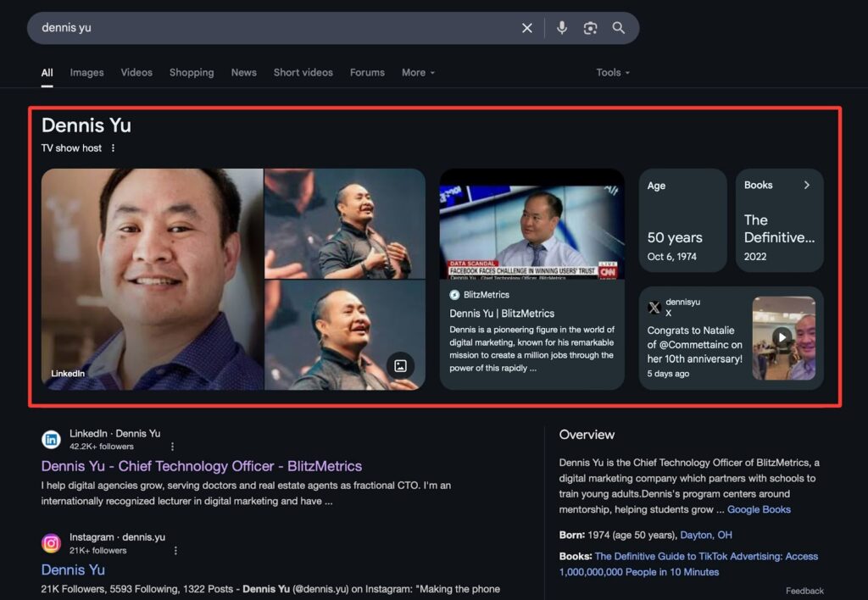
Task: Switch to the Short videos tab
Action: pos(303,73)
